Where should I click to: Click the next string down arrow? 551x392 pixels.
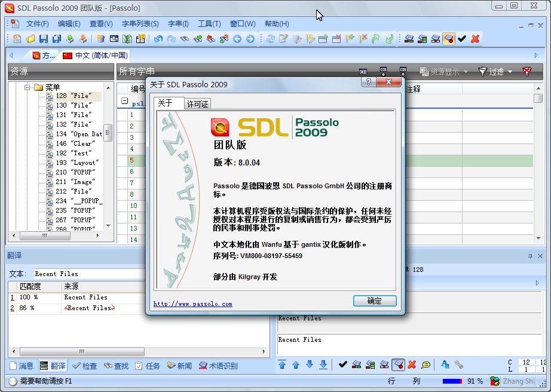point(310,365)
